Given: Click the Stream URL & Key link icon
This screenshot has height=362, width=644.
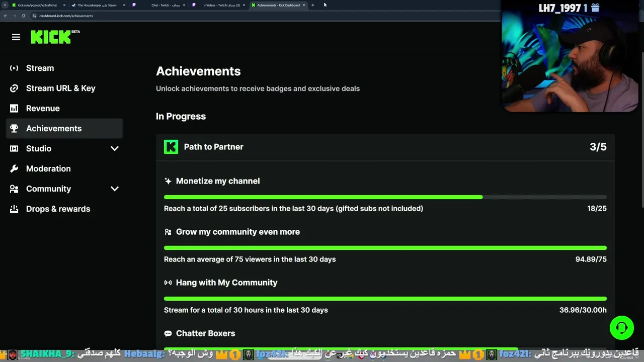Looking at the screenshot, I should (x=14, y=88).
